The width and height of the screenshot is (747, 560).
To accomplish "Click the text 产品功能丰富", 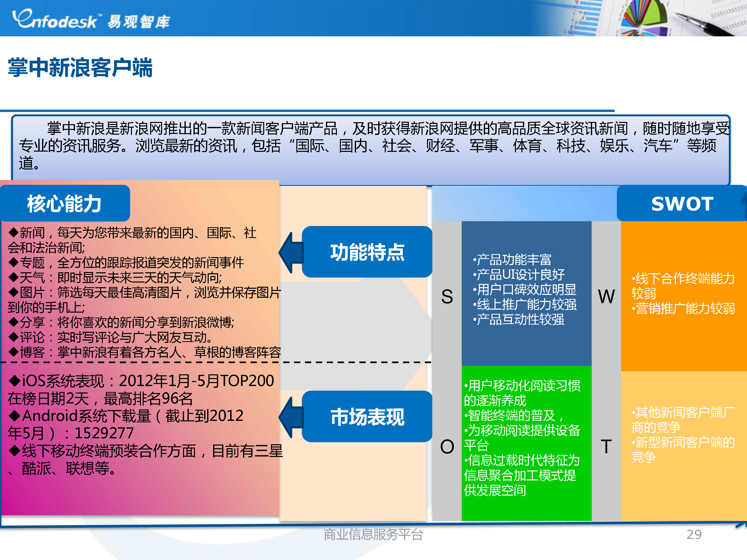I will click(x=512, y=260).
